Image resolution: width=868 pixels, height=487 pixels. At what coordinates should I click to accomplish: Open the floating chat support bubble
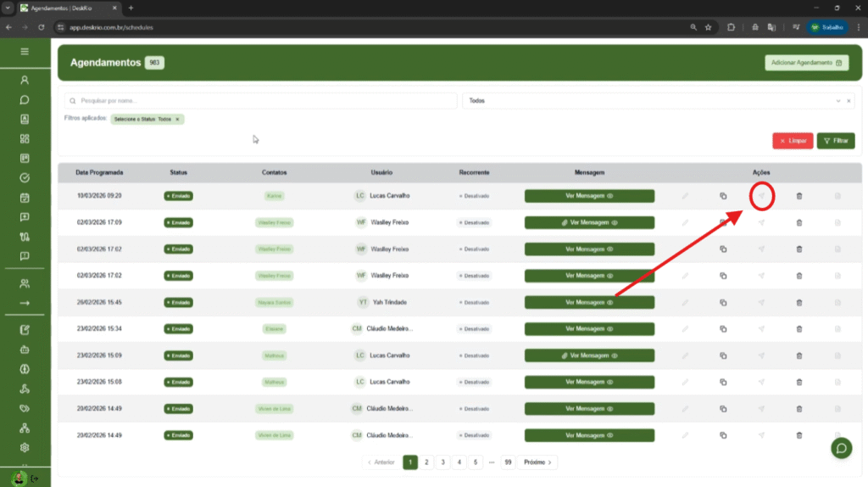point(841,448)
